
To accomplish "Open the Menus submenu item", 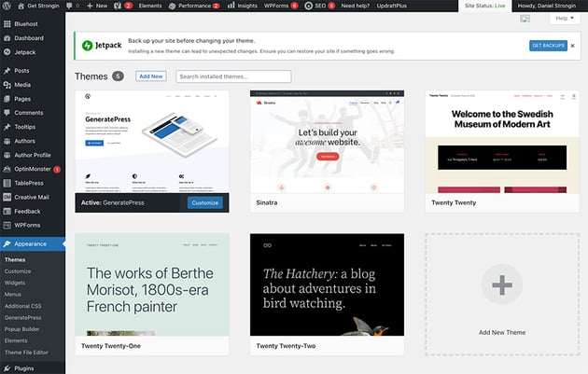I will (x=13, y=295).
